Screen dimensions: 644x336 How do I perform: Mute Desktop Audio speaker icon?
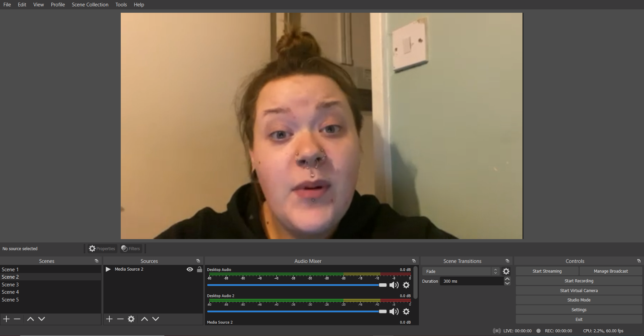(x=394, y=285)
